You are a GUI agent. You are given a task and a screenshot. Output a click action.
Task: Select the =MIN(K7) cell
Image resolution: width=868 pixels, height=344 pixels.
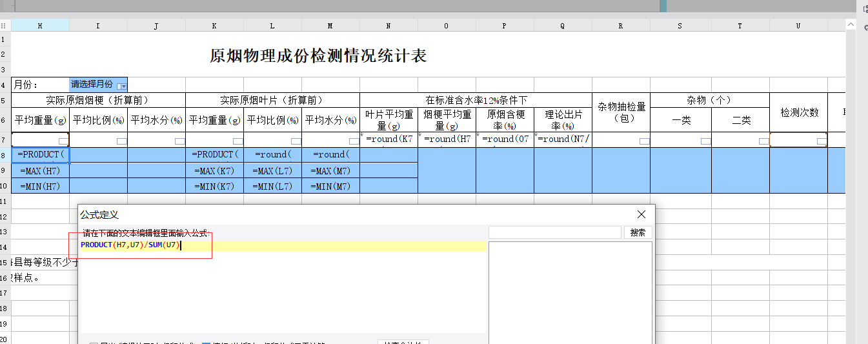(214, 186)
